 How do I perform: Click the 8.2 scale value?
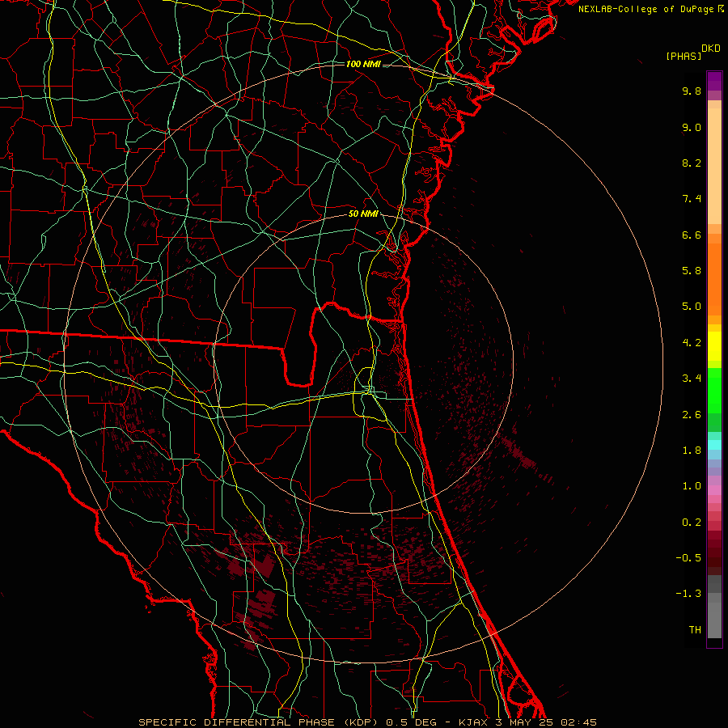692,163
